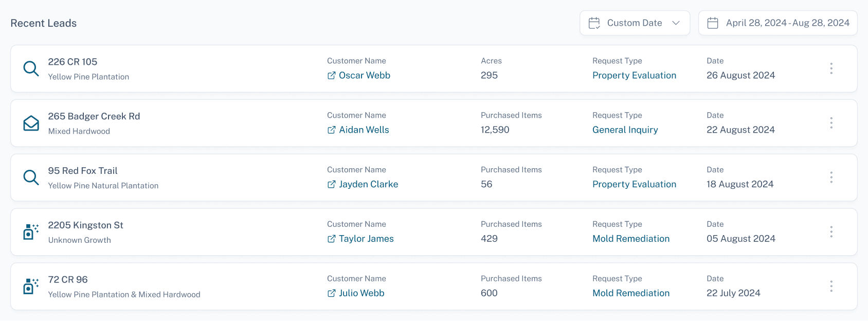Open Aidan Wells customer link

(x=364, y=130)
